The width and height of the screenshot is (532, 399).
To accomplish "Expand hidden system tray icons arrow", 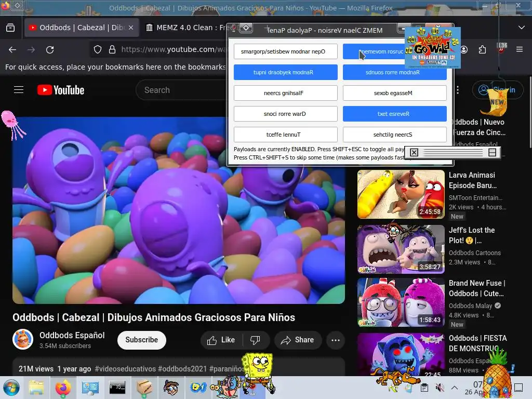I will point(455,388).
